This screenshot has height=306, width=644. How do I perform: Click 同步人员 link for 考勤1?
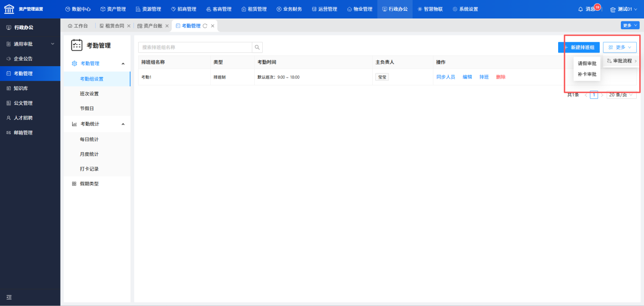[446, 77]
